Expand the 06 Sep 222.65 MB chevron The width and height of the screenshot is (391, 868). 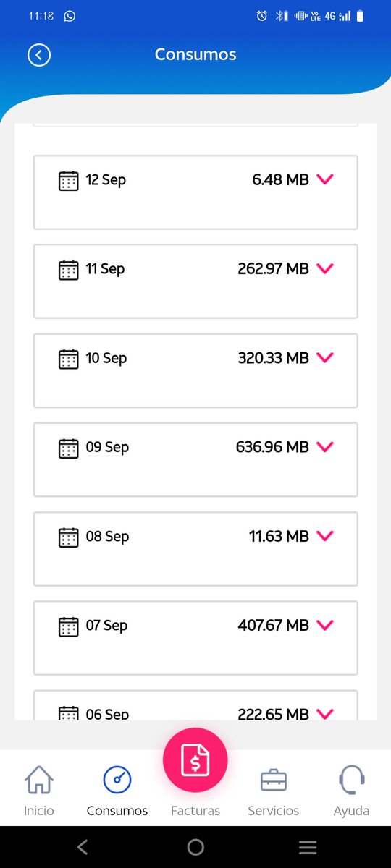(326, 713)
